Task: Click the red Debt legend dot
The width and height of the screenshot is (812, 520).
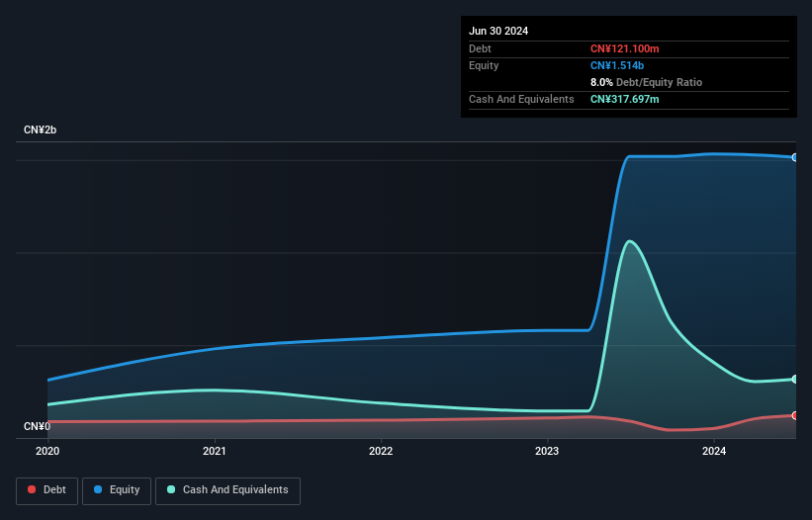Action: point(32,489)
